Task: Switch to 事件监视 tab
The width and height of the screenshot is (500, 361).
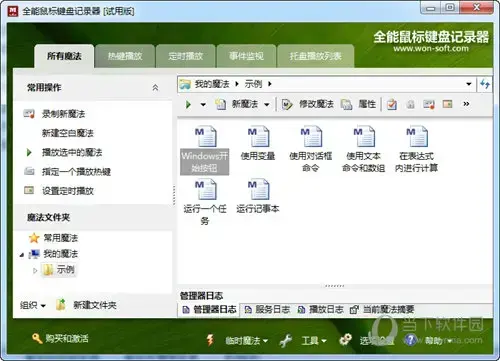Action: click(x=246, y=56)
